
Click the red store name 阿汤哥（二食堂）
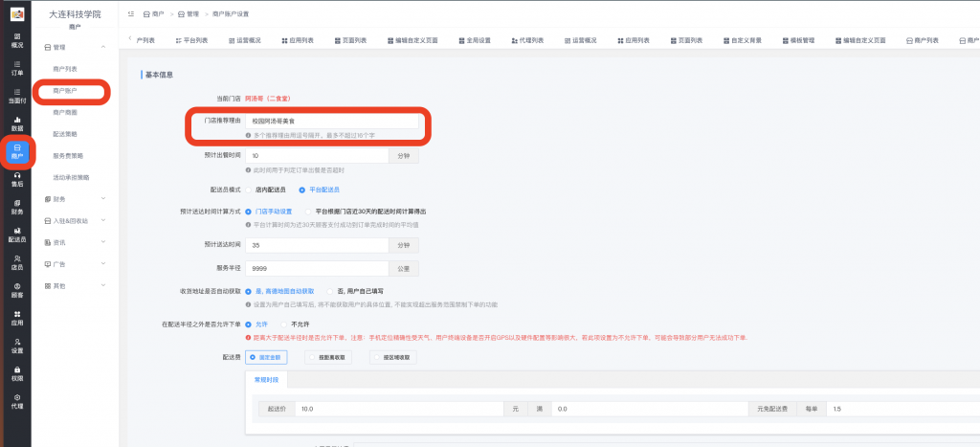point(268,99)
